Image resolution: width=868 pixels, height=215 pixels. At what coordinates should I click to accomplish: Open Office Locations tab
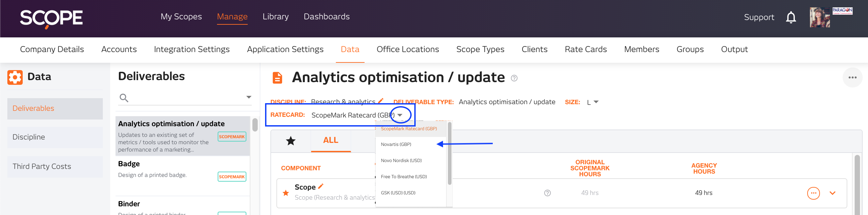pyautogui.click(x=408, y=49)
